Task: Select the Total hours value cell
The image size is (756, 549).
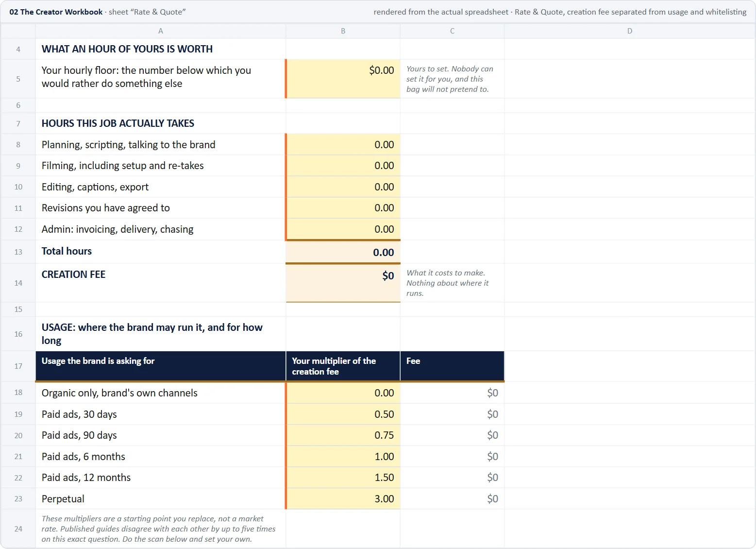Action: pos(343,252)
